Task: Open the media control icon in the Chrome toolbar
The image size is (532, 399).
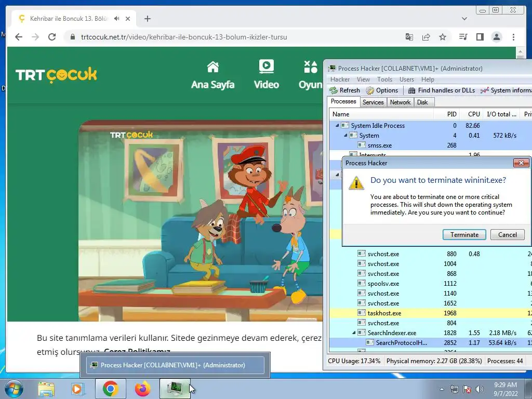Action: coord(463,37)
